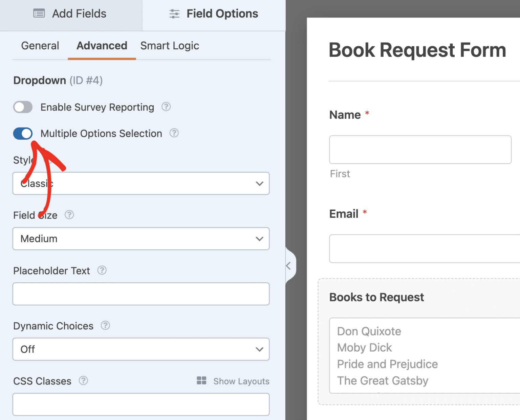Screen dimensions: 520x420
Task: Click the Field Size help icon
Action: click(69, 215)
